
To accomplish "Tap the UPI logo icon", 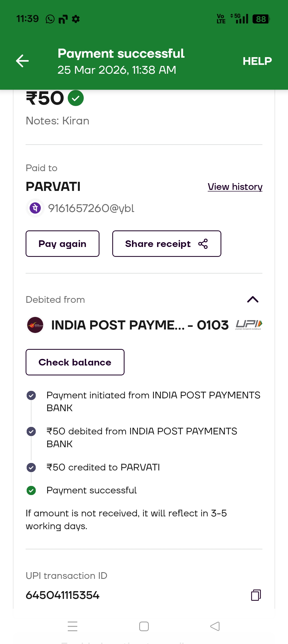I will point(249,325).
